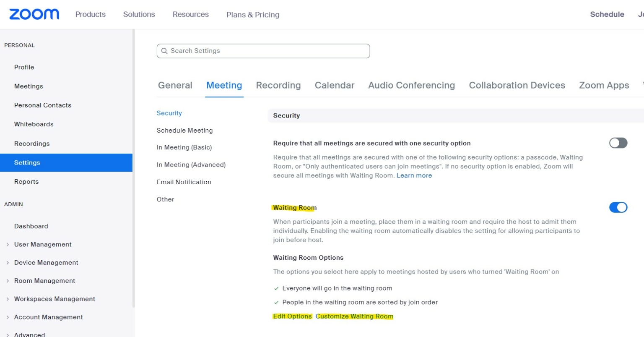644x337 pixels.
Task: Click the magnifying glass search icon
Action: coord(165,51)
